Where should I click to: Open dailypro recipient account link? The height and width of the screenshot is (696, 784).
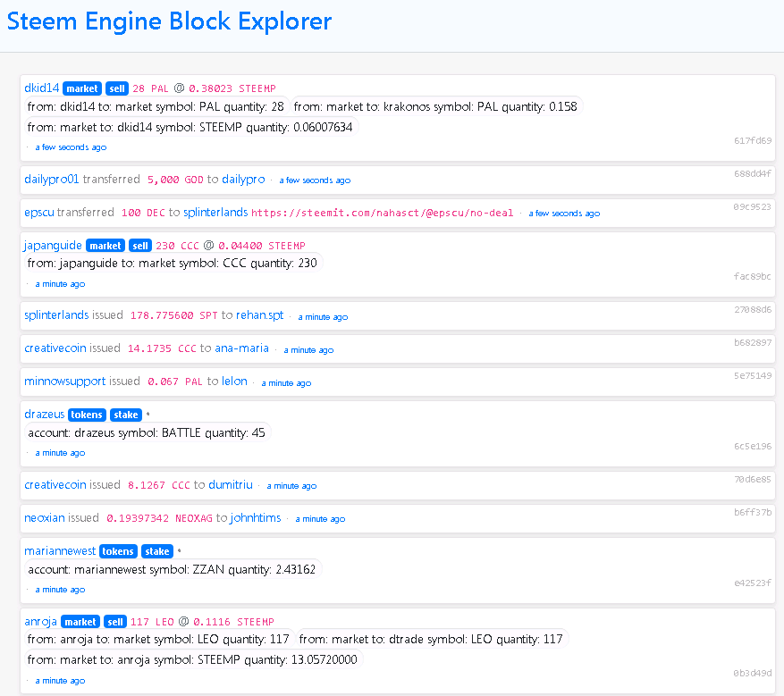(243, 180)
